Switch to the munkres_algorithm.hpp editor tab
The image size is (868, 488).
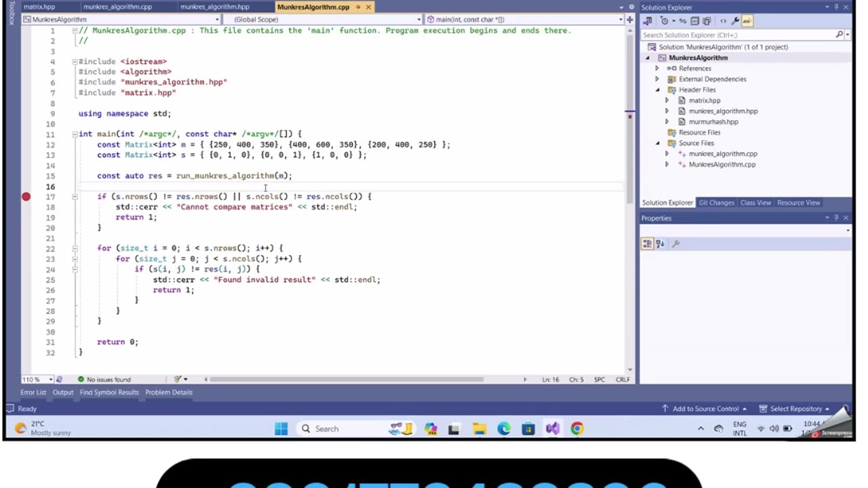[x=214, y=7]
